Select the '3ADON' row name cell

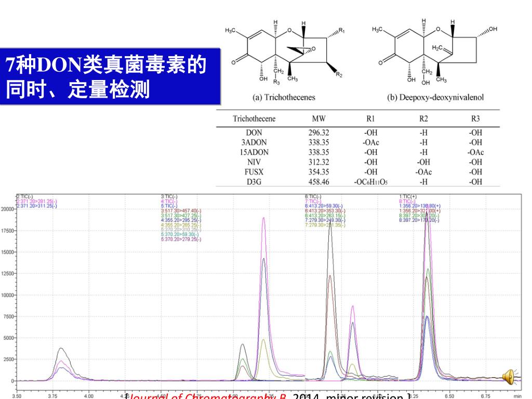pos(254,142)
